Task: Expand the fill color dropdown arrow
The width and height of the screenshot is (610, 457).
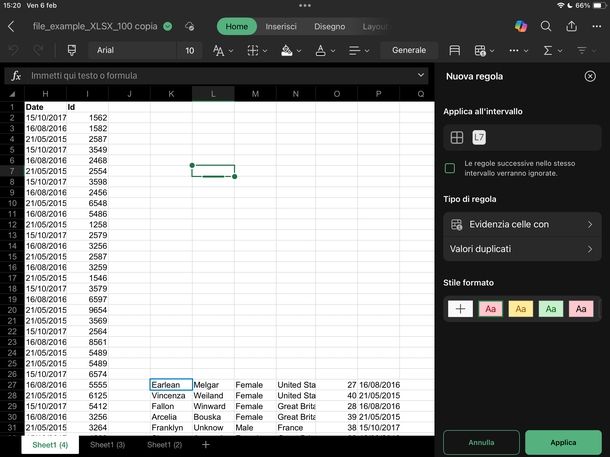Action: click(299, 51)
